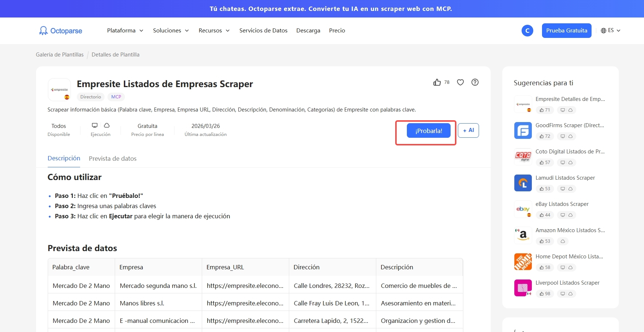Click the local execution monitor icon
Viewport: 644px width, 332px height.
click(x=95, y=125)
